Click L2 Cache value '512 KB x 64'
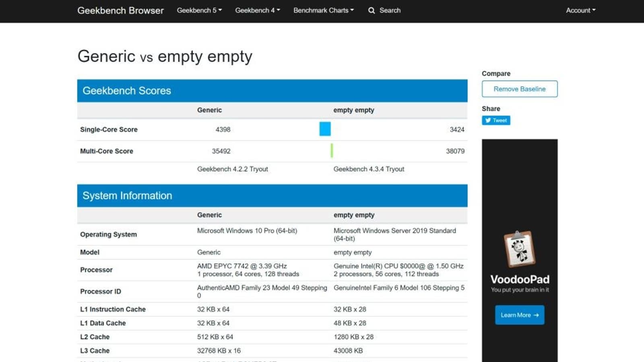 point(215,337)
